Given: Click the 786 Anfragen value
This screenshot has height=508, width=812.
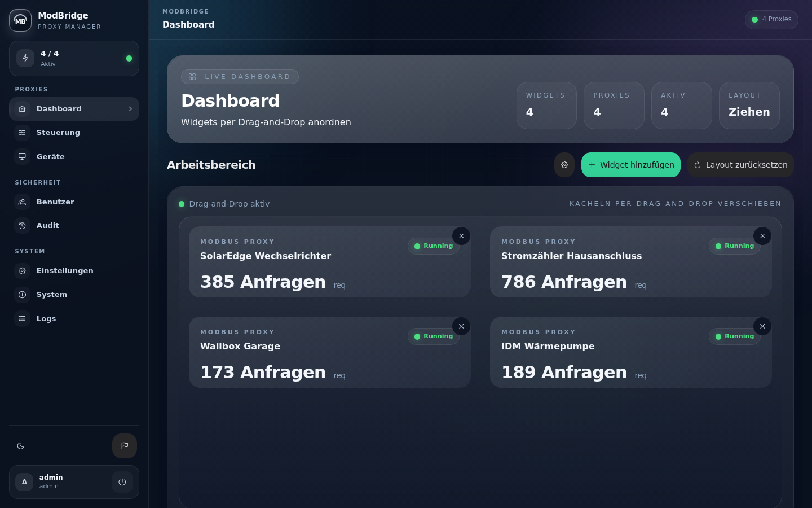Looking at the screenshot, I should coord(564,282).
